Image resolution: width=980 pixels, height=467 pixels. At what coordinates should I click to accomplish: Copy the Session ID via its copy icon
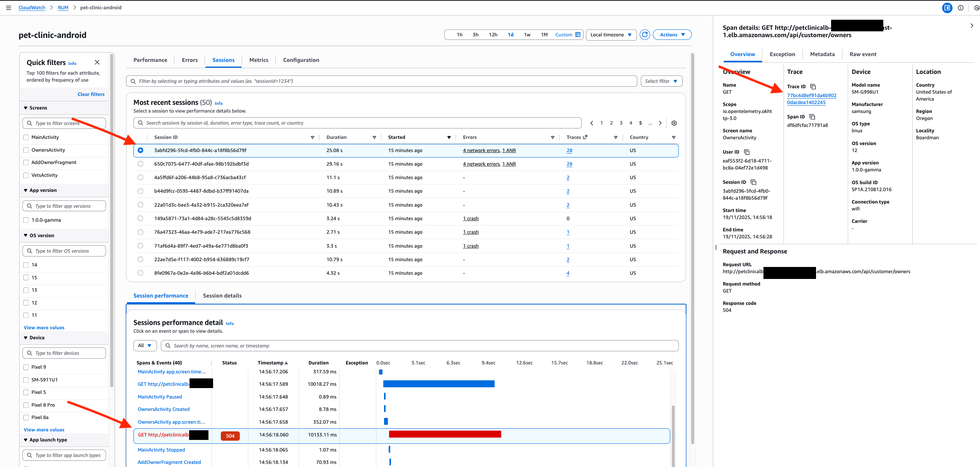coord(753,182)
